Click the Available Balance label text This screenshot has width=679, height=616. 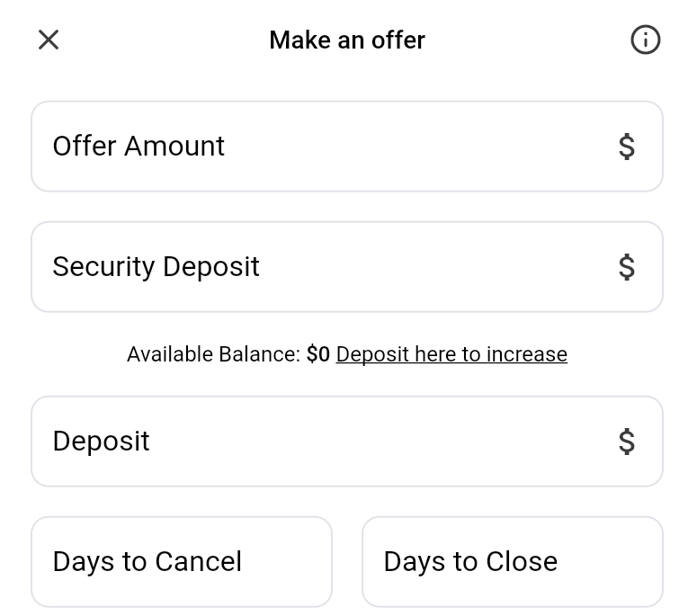[213, 354]
